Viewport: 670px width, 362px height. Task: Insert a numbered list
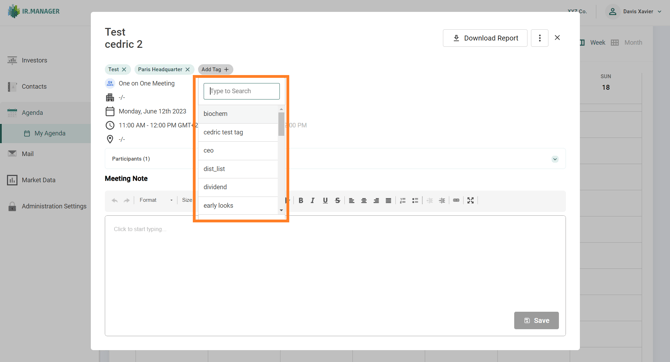pyautogui.click(x=403, y=200)
